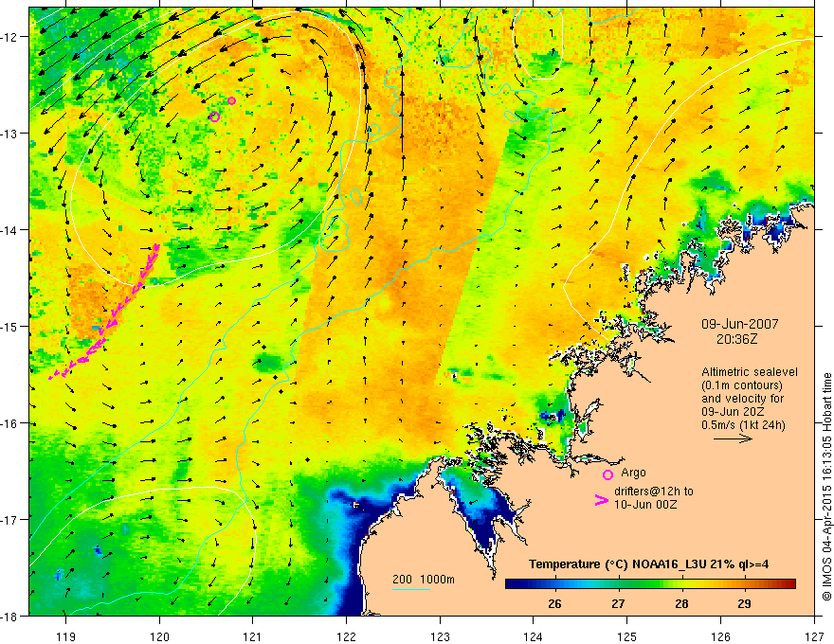Click the temperature color bar at 29

click(x=744, y=584)
